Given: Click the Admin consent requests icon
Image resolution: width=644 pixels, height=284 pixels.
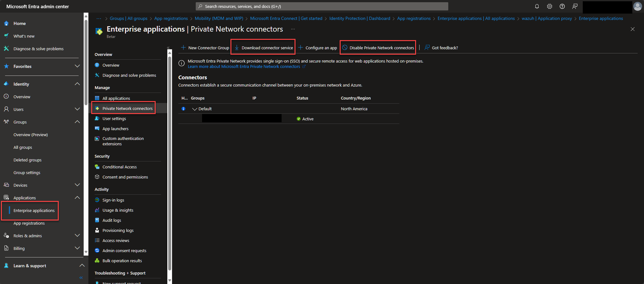Looking at the screenshot, I should pyautogui.click(x=97, y=251).
